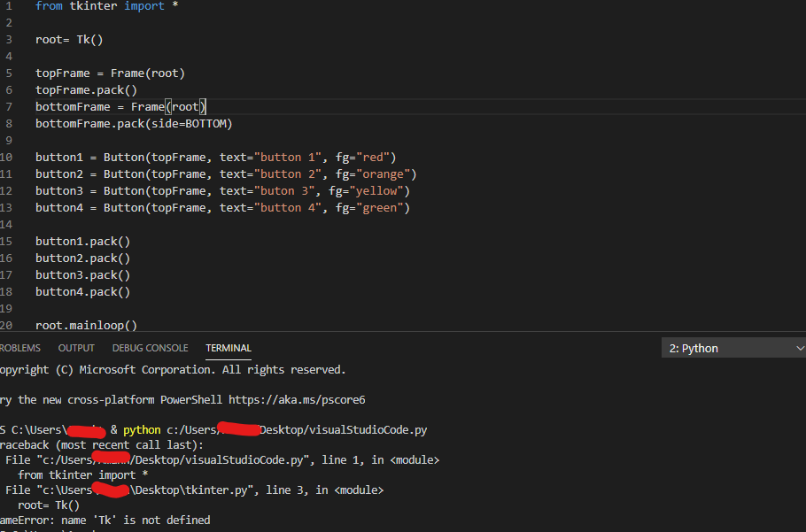This screenshot has width=806, height=532.
Task: Click 'topFrame = Frame(root)' code line
Action: [110, 73]
